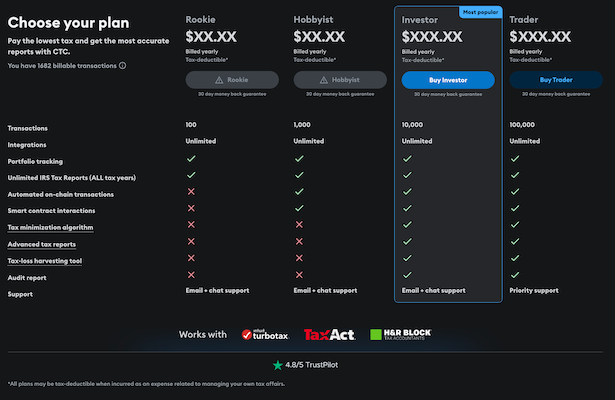Click warning icon on Hobbyist button

[324, 80]
